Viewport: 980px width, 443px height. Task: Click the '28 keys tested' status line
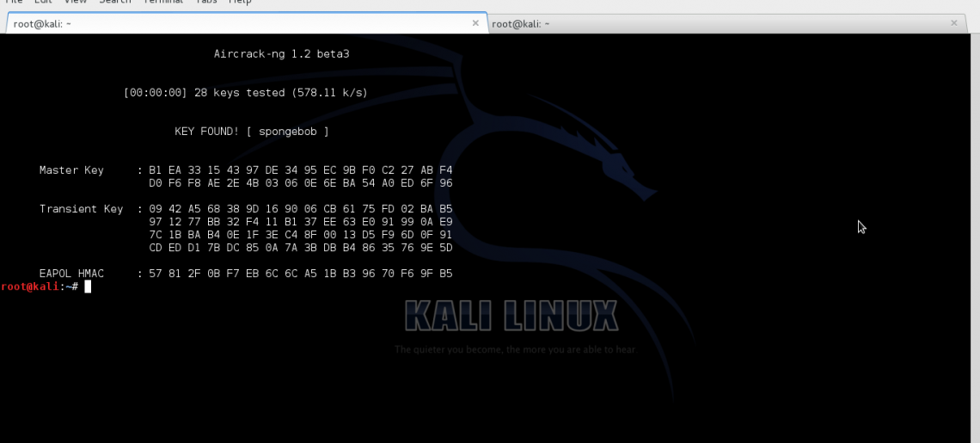[x=246, y=93]
